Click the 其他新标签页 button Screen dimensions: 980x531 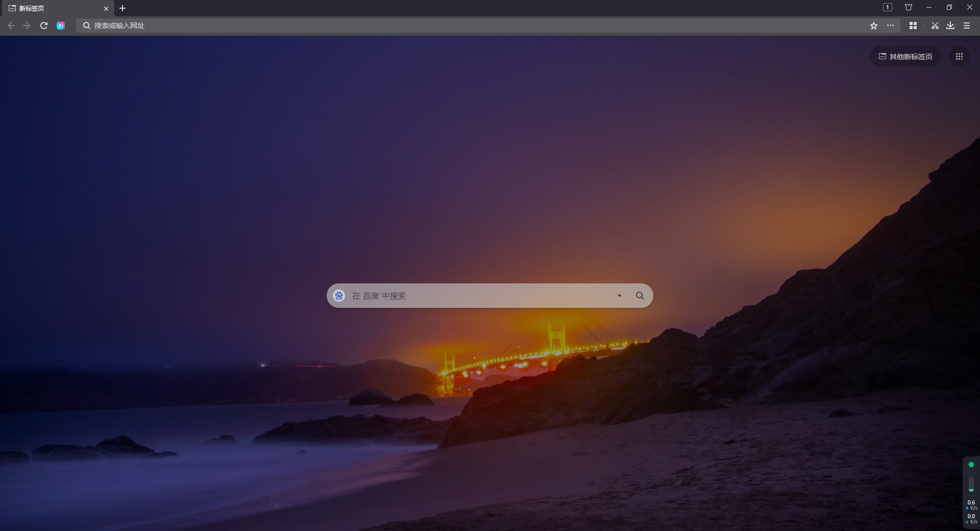tap(905, 57)
